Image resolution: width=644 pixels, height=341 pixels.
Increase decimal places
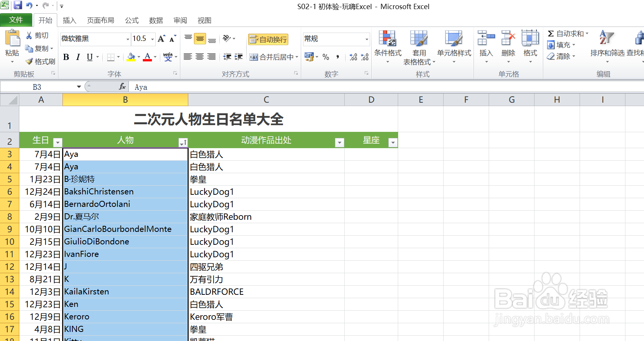coord(353,57)
